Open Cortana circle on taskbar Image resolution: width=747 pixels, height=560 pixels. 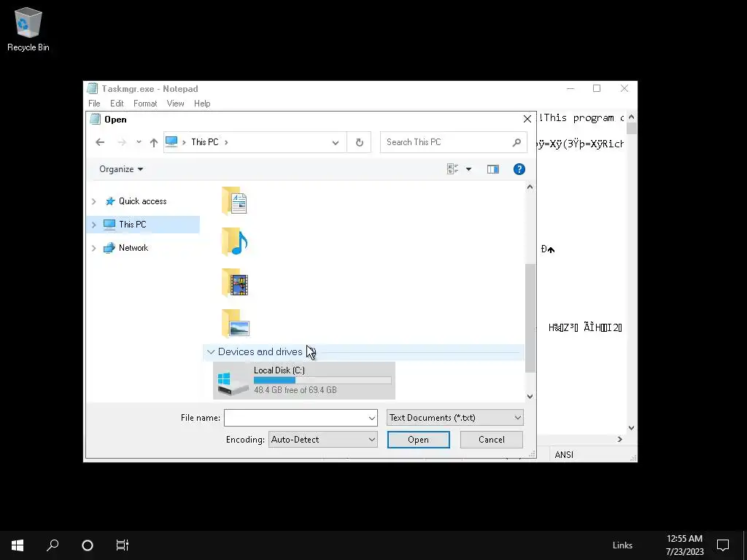[x=88, y=545]
